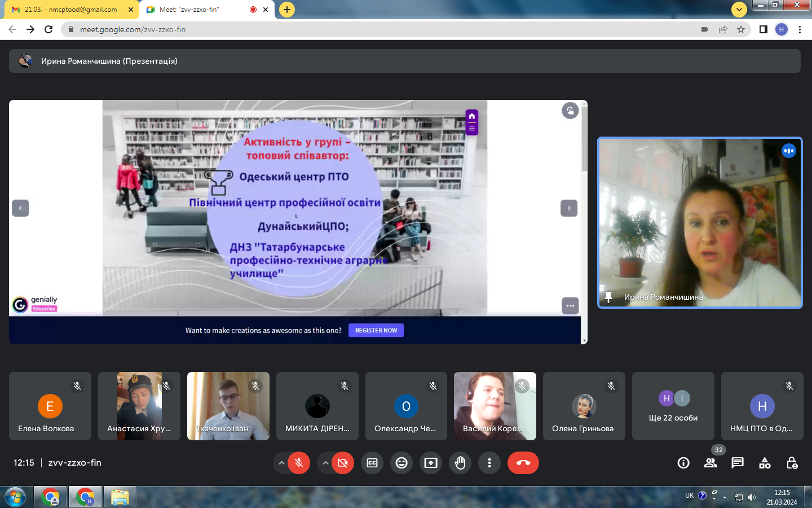812x508 pixels.
Task: Click the REGISTER NOW button
Action: tap(376, 330)
